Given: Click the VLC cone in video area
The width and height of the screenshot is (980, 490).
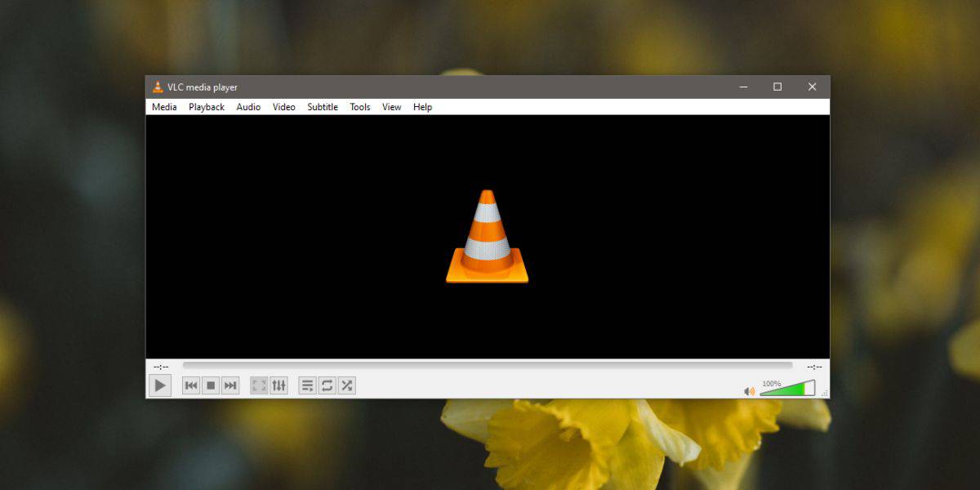Looking at the screenshot, I should coord(487,237).
